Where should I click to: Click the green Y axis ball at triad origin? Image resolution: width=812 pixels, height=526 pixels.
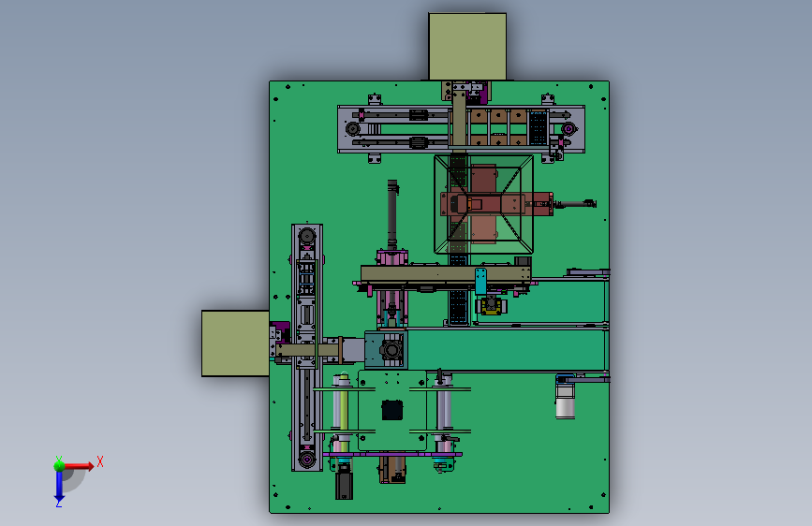click(60, 466)
